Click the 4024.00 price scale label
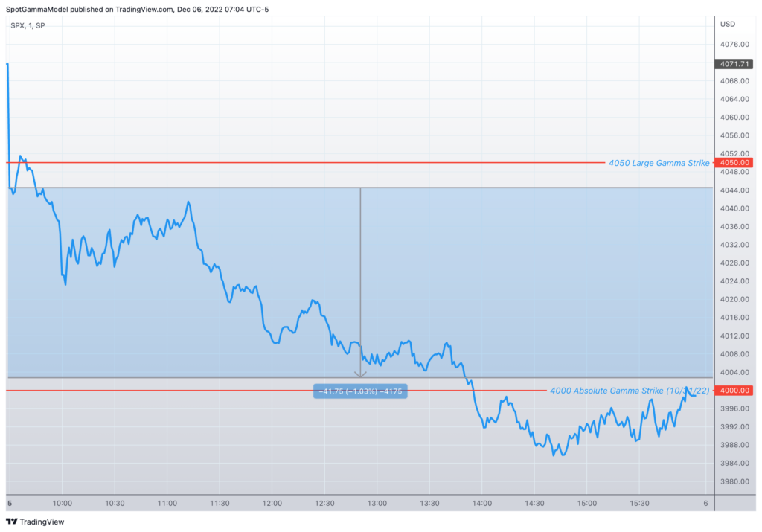Image resolution: width=762 pixels, height=532 pixels. pos(733,281)
